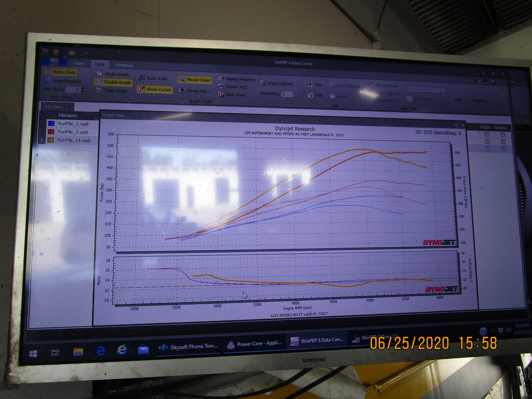Screen dimensions: 532x399
Task: Click Save Changes
Action: pyautogui.click(x=345, y=86)
